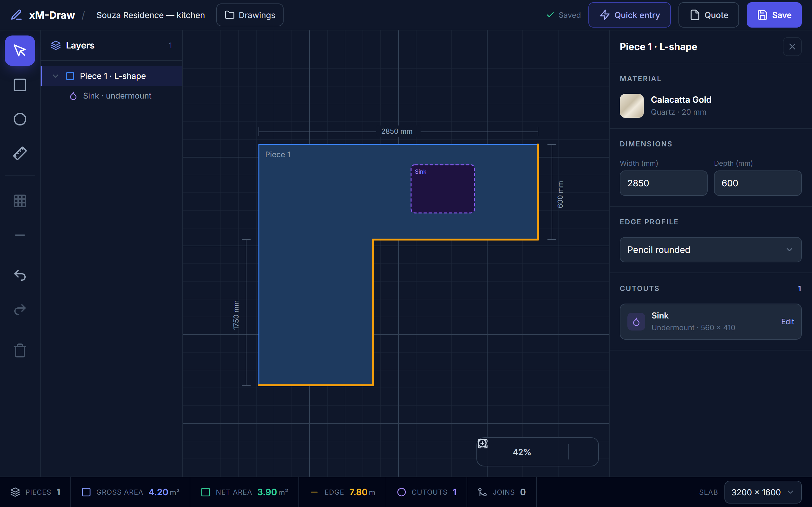Click the zoom-in icon near 42%

(482, 444)
